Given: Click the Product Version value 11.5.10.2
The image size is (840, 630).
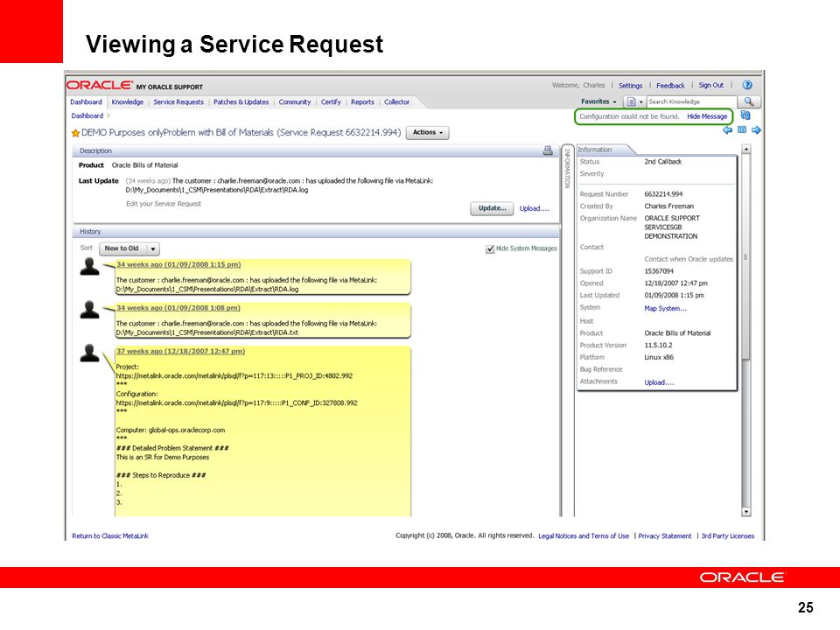Looking at the screenshot, I should pyautogui.click(x=658, y=346).
